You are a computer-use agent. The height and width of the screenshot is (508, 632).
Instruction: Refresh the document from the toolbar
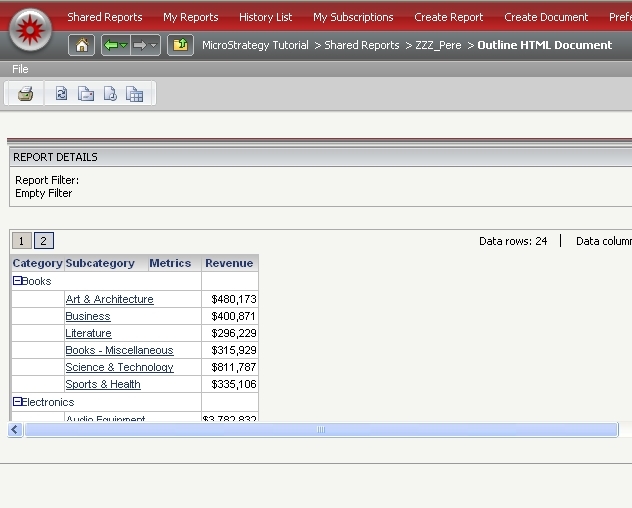61,94
